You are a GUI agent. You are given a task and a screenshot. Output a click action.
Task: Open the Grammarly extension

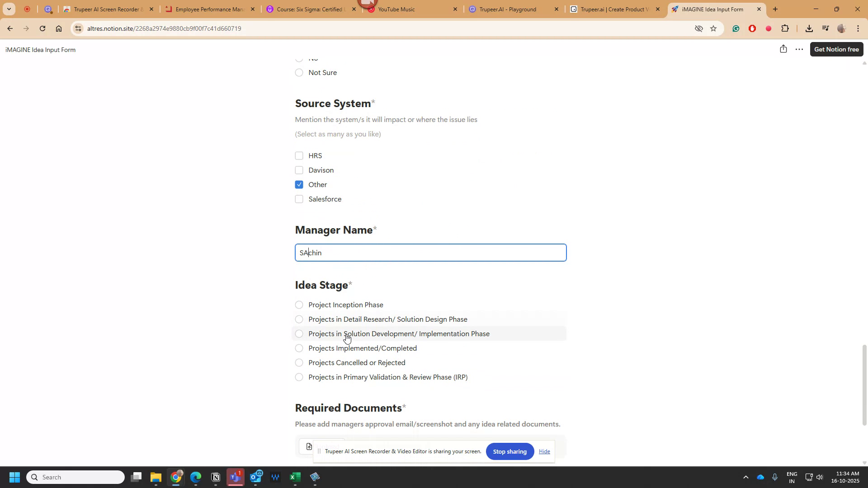click(x=736, y=28)
